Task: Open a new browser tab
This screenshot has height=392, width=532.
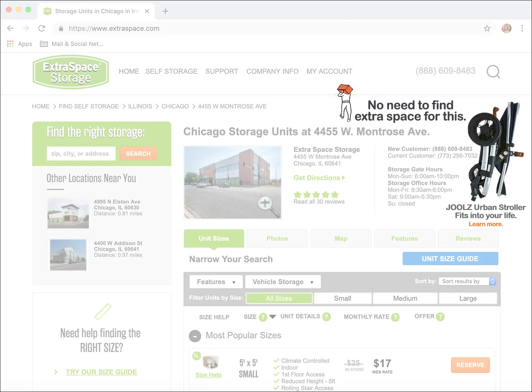Action: pyautogui.click(x=165, y=11)
